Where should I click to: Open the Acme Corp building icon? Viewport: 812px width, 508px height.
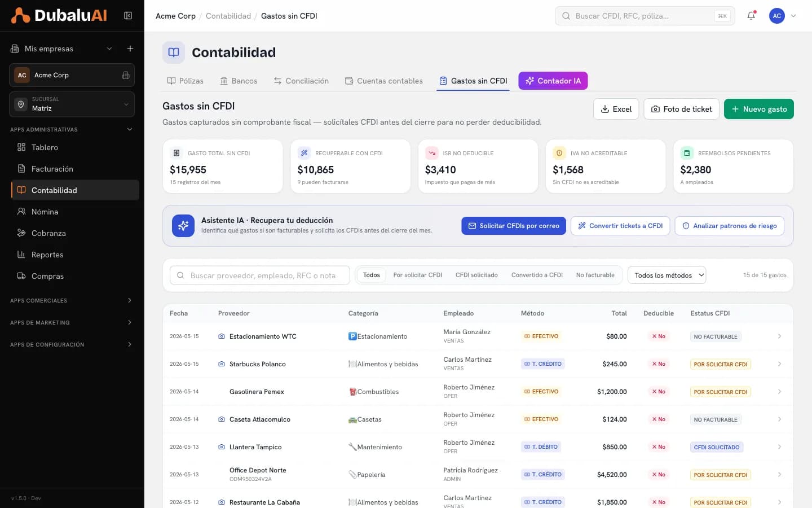(126, 75)
